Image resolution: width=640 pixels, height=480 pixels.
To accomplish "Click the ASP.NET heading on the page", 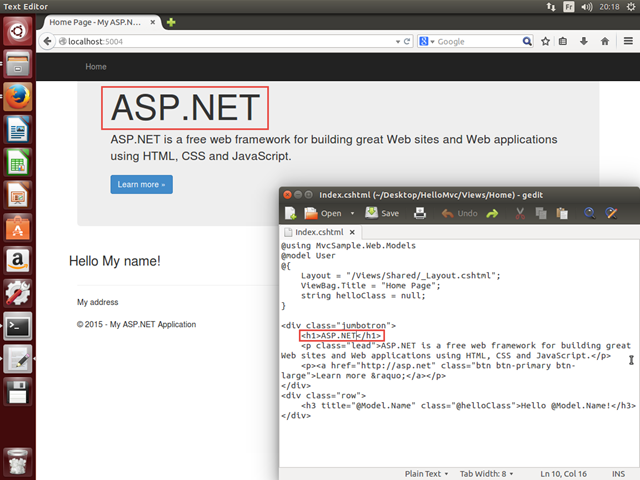I will (185, 107).
